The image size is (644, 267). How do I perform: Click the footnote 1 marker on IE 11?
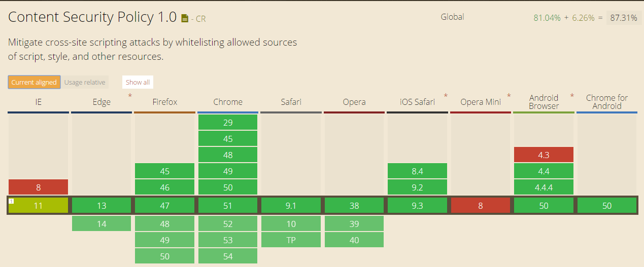click(11, 201)
